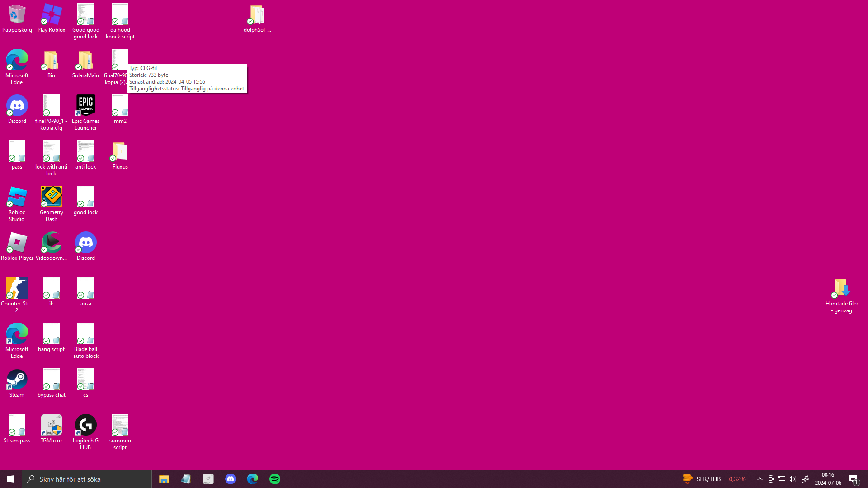The height and width of the screenshot is (488, 868).
Task: Select the Bin folder icon
Action: click(51, 64)
